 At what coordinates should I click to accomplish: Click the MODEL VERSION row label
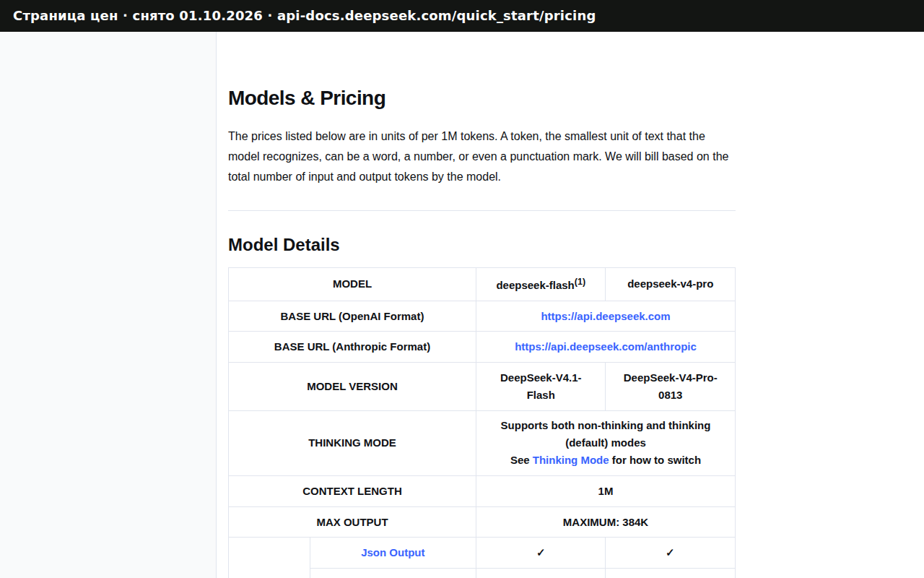coord(352,387)
